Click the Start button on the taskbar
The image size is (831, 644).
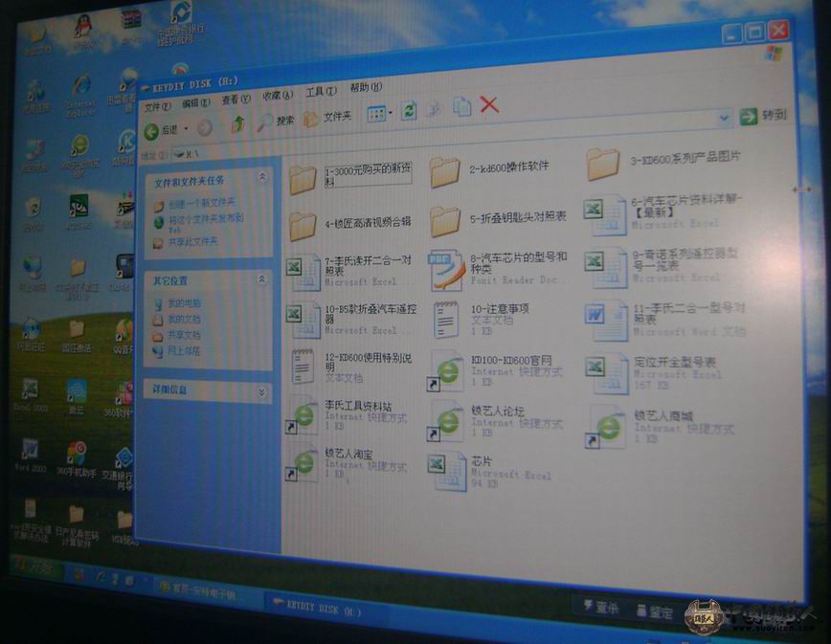pos(35,567)
